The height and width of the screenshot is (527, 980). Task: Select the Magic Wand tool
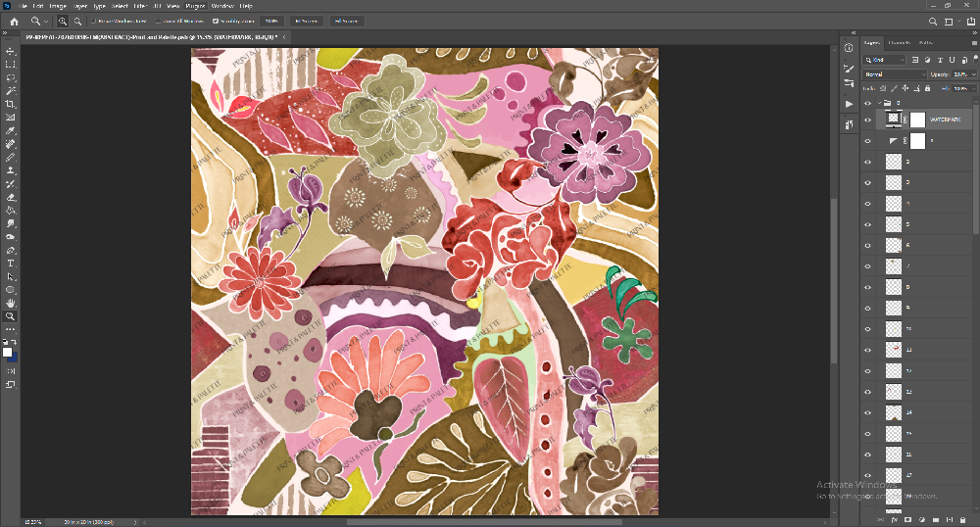click(11, 90)
